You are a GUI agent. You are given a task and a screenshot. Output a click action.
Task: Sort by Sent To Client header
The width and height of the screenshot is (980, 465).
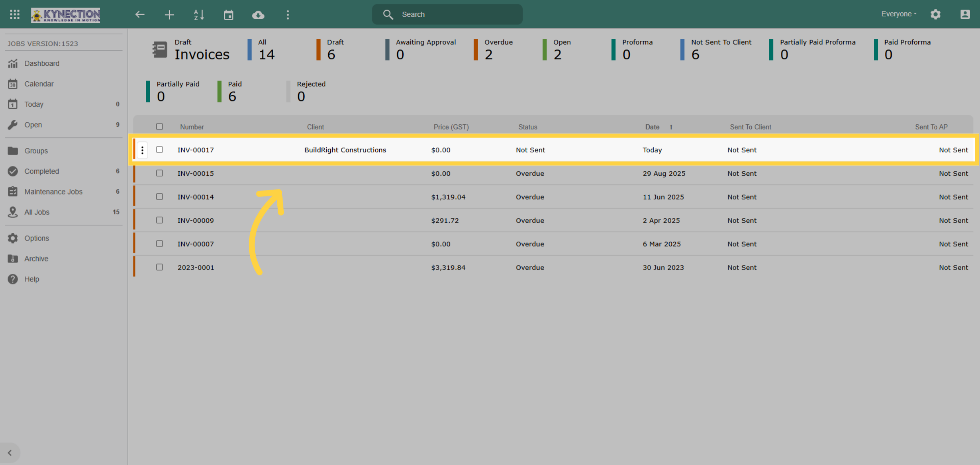click(x=751, y=127)
